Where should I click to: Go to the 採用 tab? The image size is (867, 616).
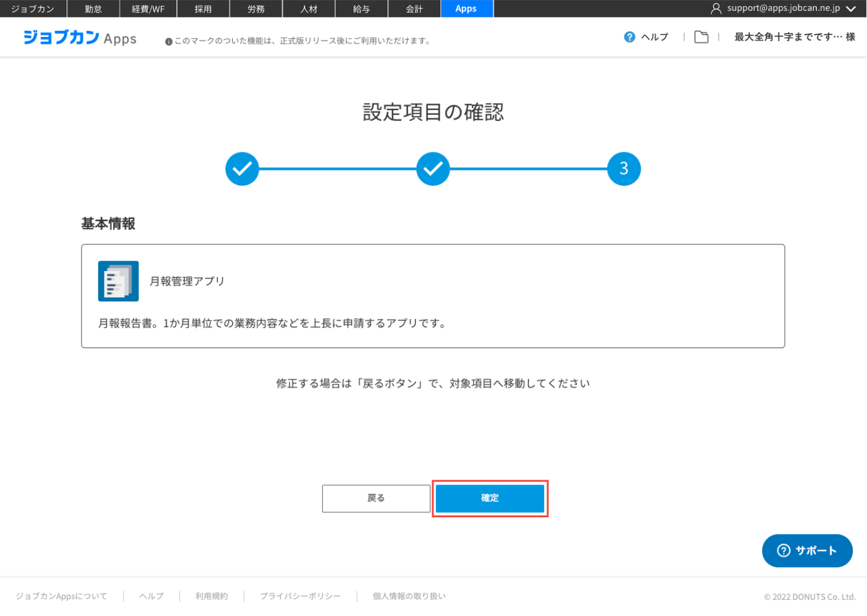[x=203, y=9]
